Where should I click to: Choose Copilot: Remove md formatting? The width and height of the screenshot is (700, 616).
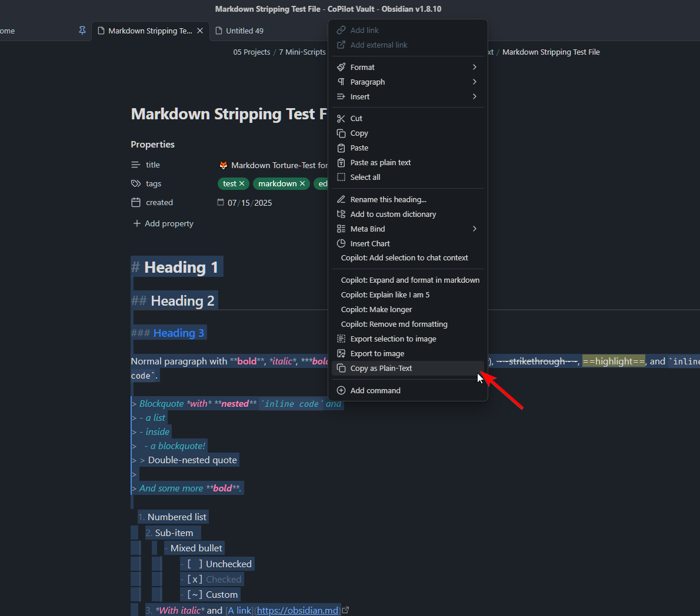click(408, 324)
